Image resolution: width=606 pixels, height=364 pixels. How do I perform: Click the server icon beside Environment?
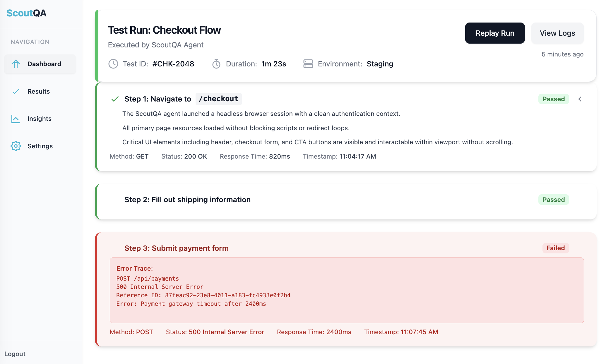pos(308,64)
